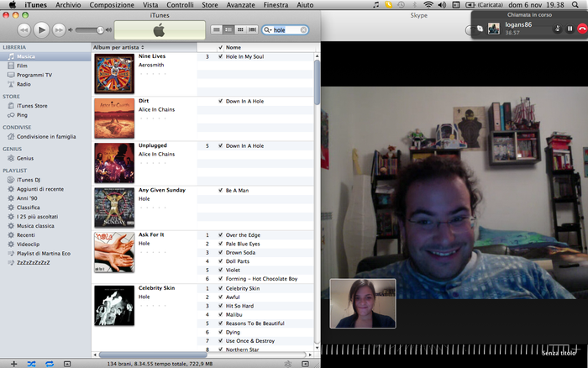Click the search field containing 'hole'
This screenshot has width=588, height=368.
[x=286, y=30]
